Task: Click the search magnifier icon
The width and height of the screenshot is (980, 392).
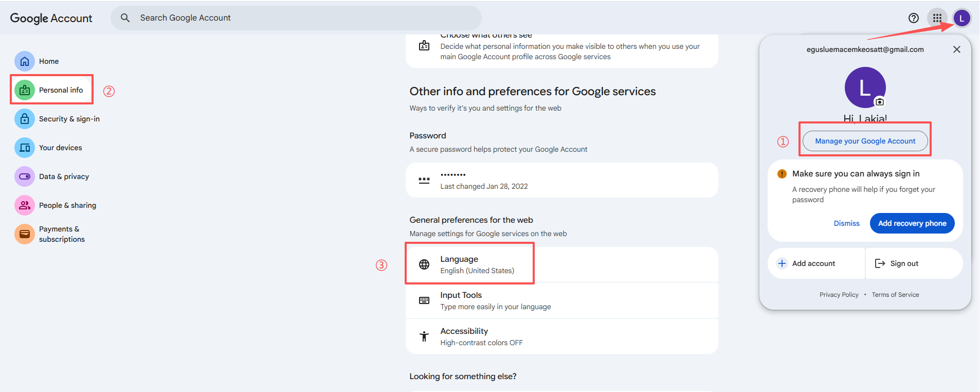Action: click(125, 18)
